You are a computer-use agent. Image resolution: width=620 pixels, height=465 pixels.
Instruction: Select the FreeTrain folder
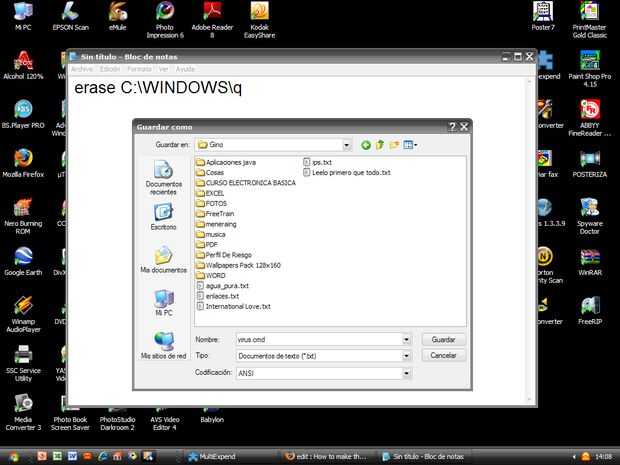[215, 214]
